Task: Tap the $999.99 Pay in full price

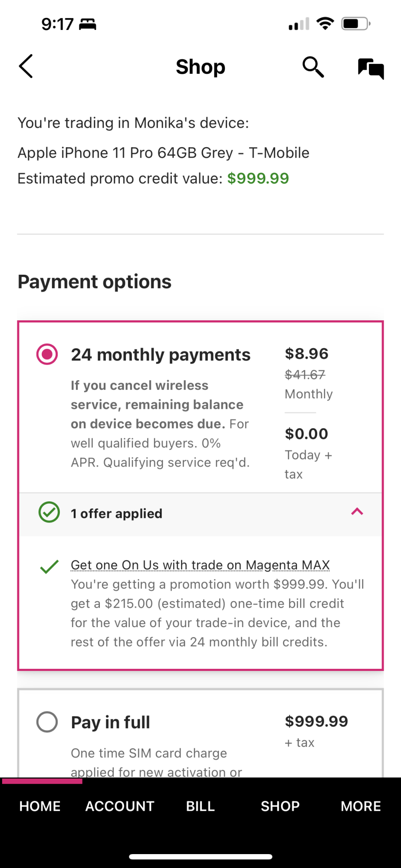Action: coord(316,721)
